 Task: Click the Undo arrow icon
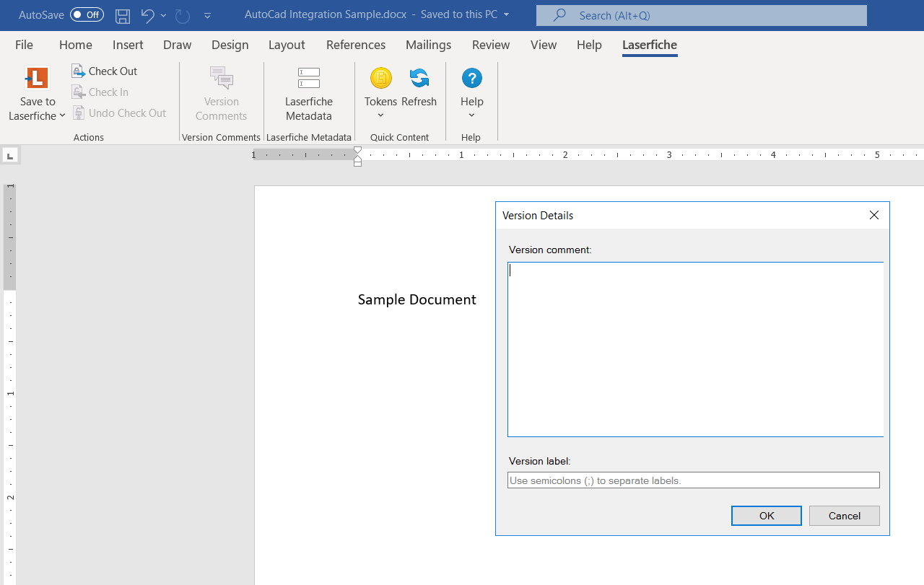[x=147, y=15]
